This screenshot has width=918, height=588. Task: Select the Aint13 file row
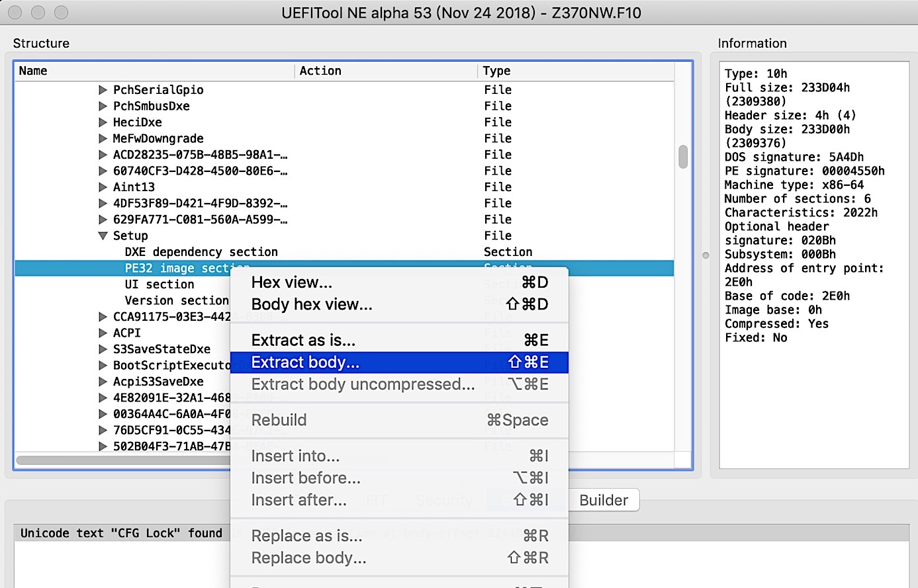click(x=344, y=187)
